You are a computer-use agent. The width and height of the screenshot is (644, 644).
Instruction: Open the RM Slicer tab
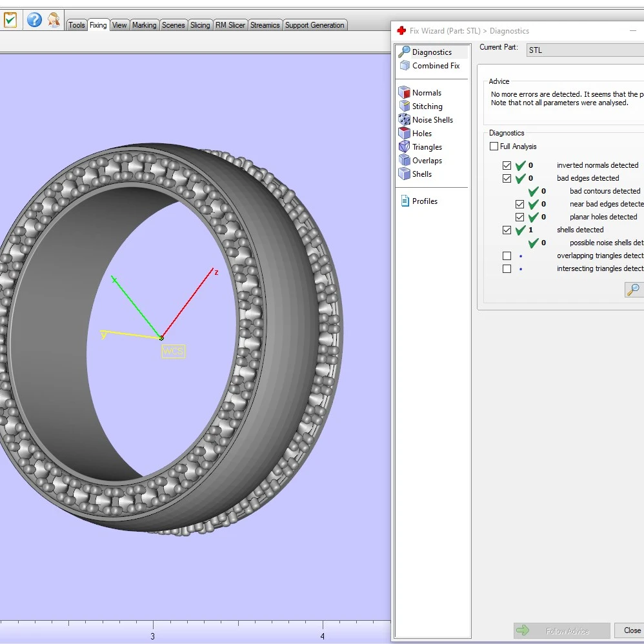pyautogui.click(x=230, y=25)
